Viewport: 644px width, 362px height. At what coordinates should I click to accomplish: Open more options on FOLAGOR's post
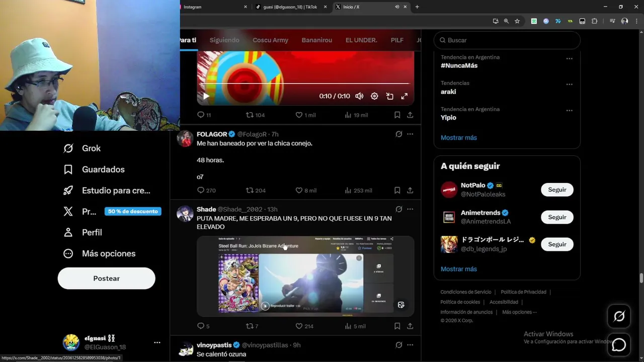coord(410,134)
